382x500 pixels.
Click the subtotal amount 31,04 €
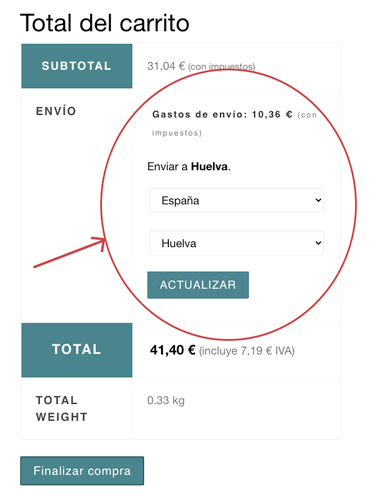click(166, 66)
